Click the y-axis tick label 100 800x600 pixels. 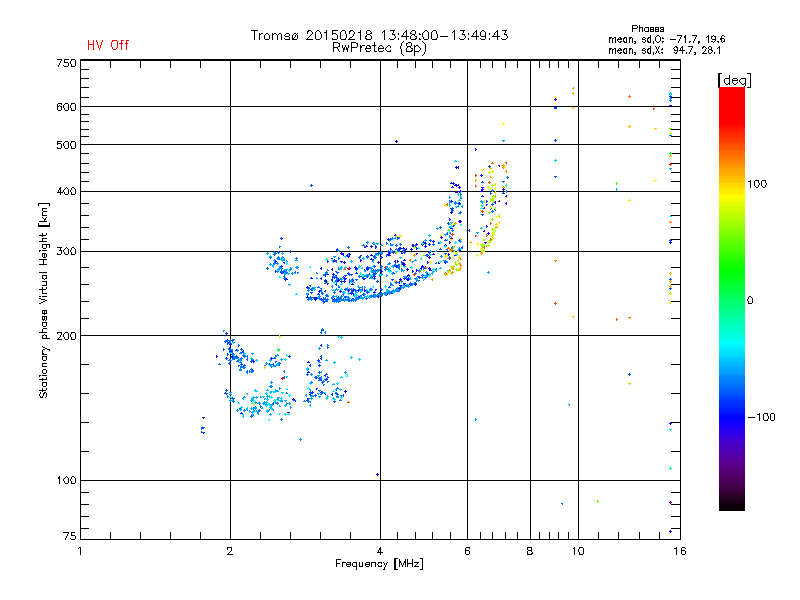point(66,480)
